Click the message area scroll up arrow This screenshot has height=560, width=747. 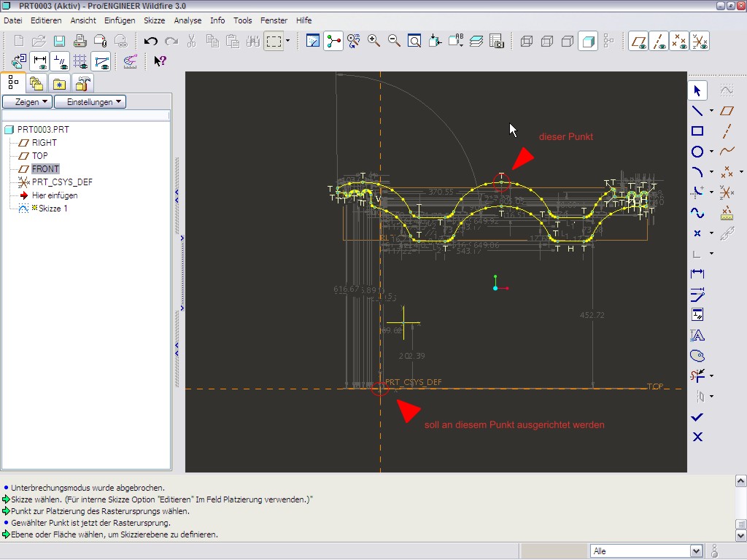(x=741, y=481)
